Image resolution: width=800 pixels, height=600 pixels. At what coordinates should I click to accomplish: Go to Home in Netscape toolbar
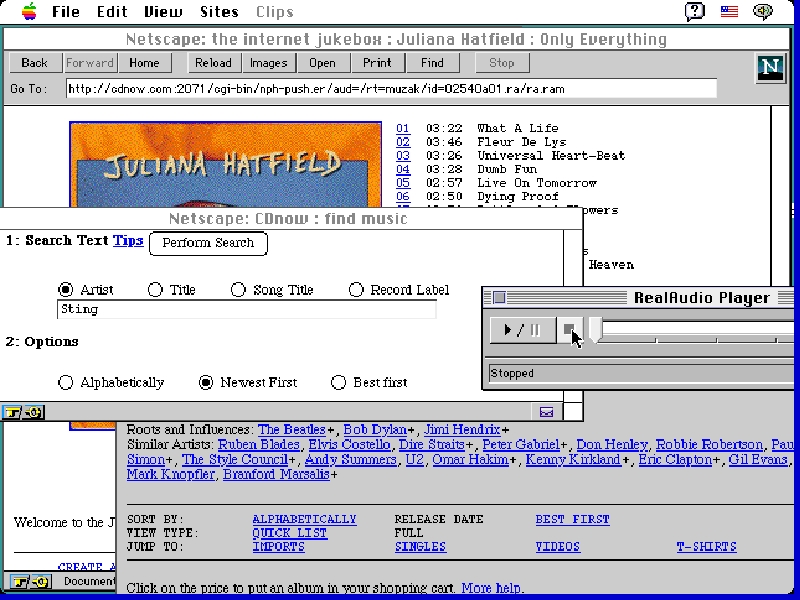click(x=144, y=63)
